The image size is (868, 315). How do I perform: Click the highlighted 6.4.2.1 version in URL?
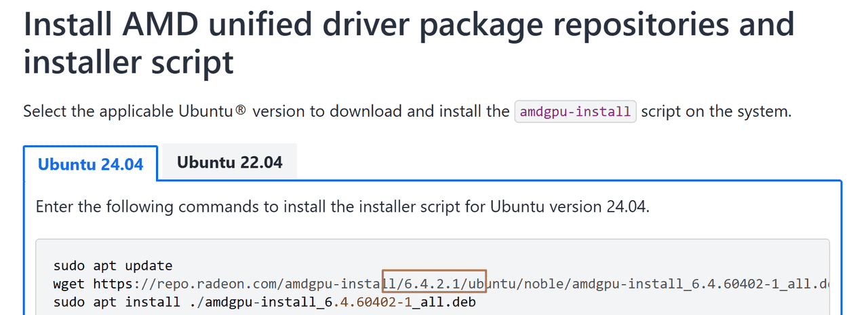pyautogui.click(x=434, y=283)
